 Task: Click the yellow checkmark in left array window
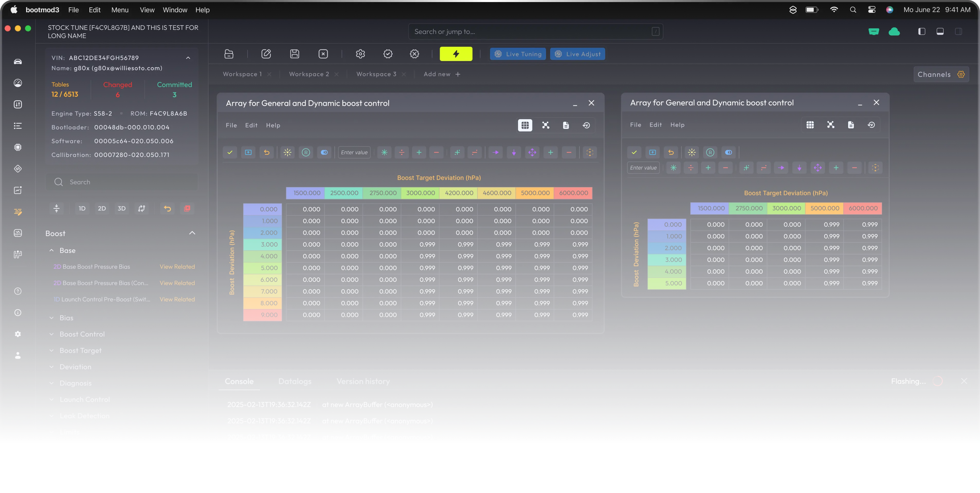click(230, 152)
